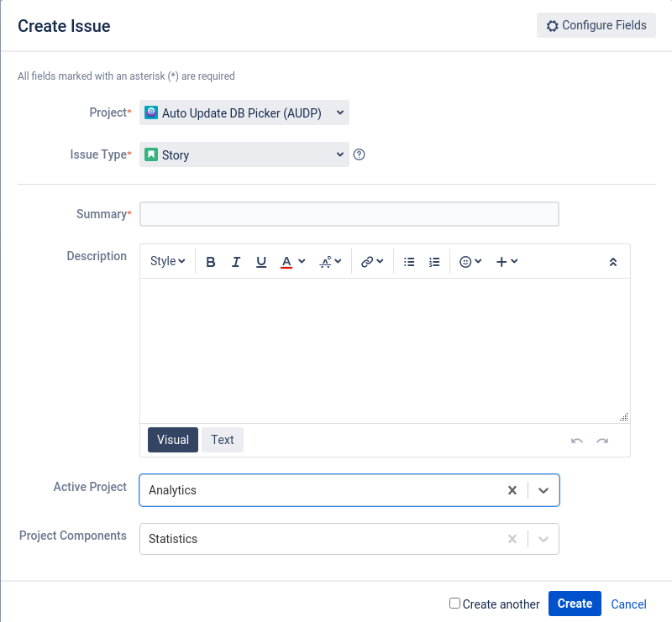Expand the link options dropdown arrow
This screenshot has height=622, width=672.
pos(381,261)
